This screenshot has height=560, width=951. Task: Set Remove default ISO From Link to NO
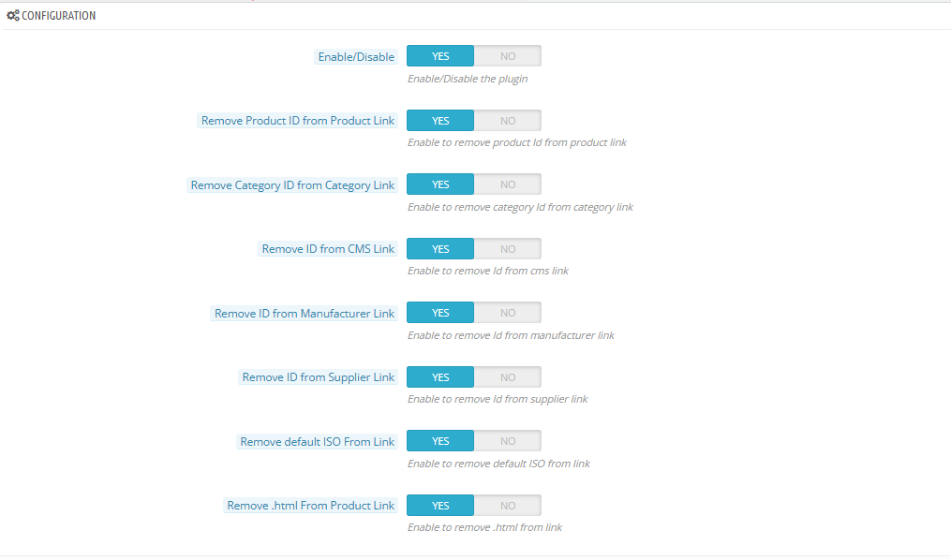[508, 441]
